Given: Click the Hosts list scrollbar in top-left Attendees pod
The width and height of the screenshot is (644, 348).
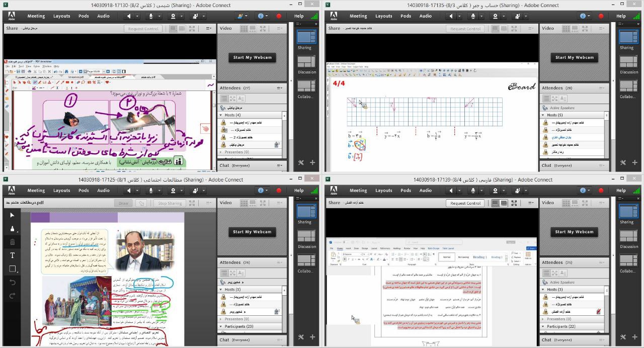Looking at the screenshot, I should 284,133.
